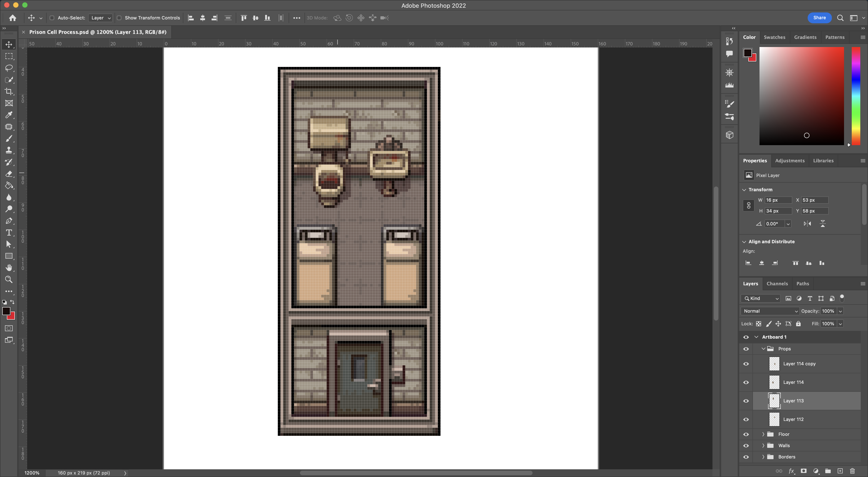868x477 pixels.
Task: Expand the Walls layer group
Action: point(763,446)
